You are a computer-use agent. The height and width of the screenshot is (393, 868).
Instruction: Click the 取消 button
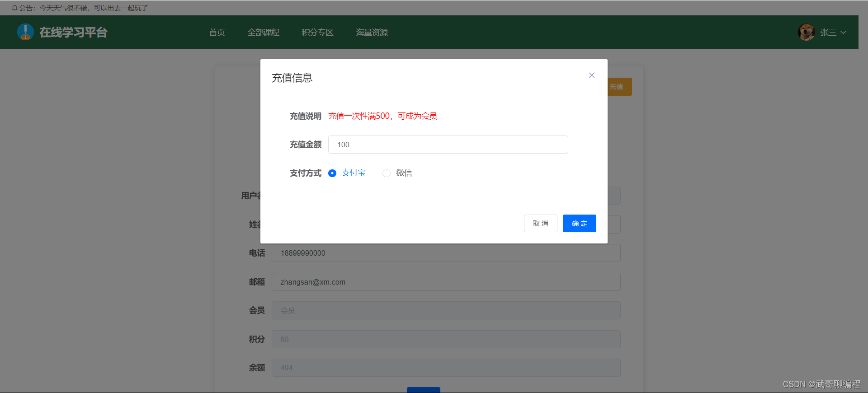click(x=541, y=224)
